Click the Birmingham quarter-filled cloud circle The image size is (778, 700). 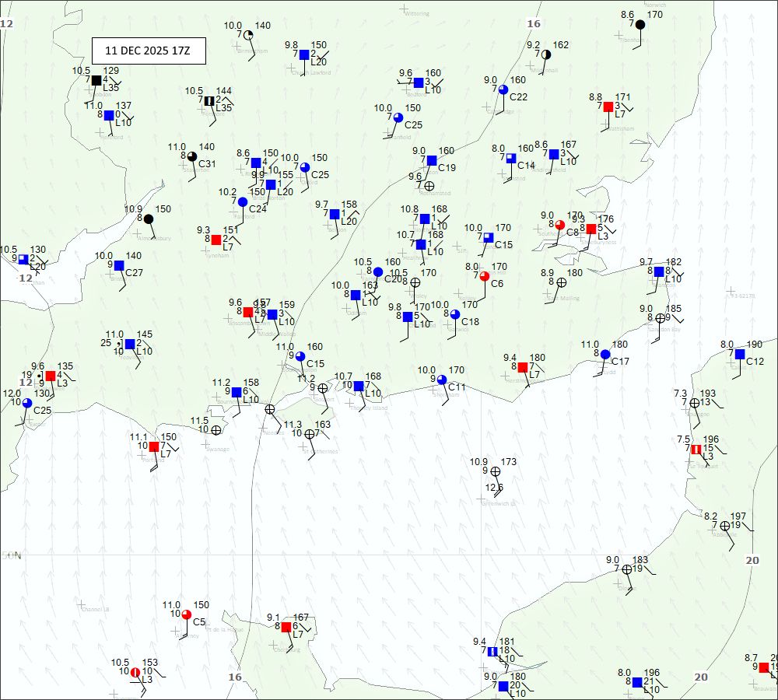(249, 35)
